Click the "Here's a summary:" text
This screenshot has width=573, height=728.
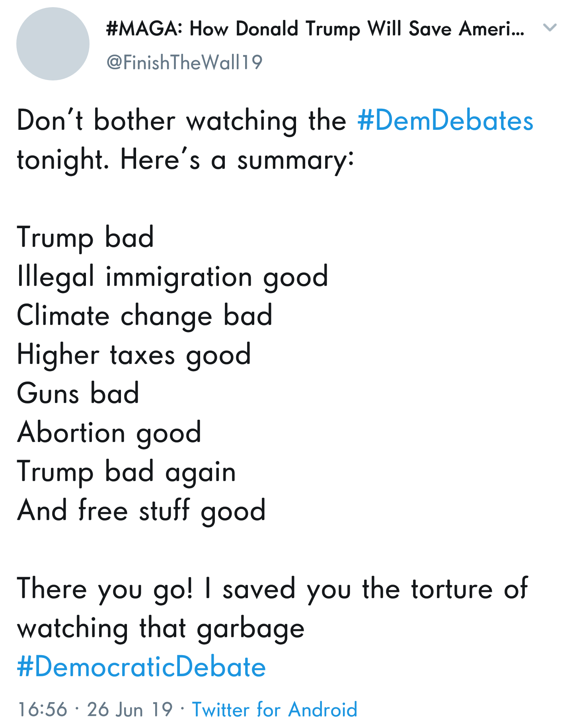pos(237,160)
